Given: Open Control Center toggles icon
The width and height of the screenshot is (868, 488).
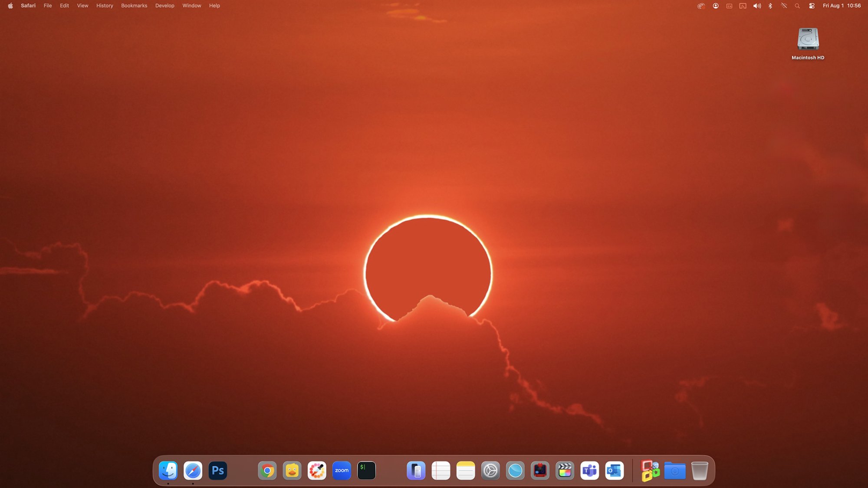Looking at the screenshot, I should (x=812, y=6).
